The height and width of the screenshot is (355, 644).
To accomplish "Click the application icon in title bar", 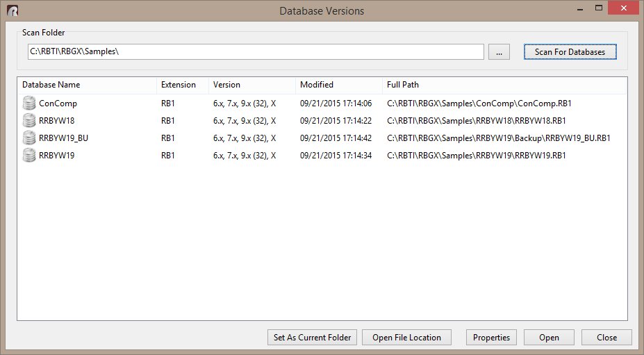I will (x=13, y=11).
